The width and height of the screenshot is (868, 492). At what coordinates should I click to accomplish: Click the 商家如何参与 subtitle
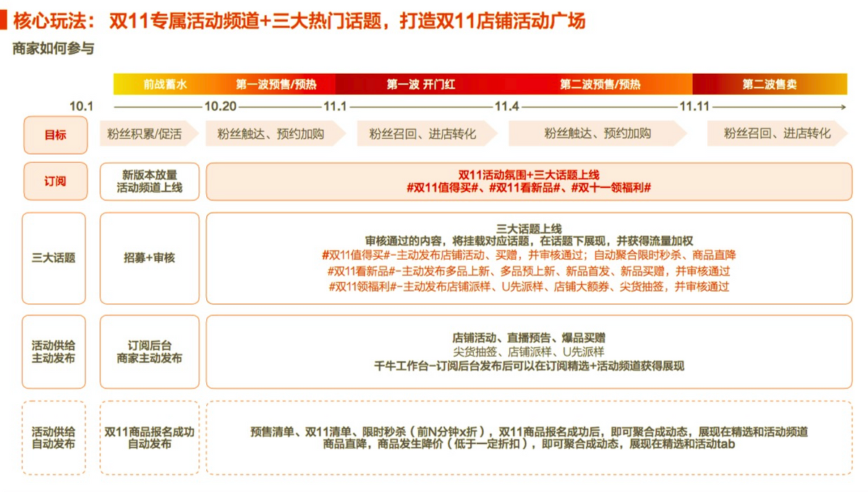[x=54, y=49]
